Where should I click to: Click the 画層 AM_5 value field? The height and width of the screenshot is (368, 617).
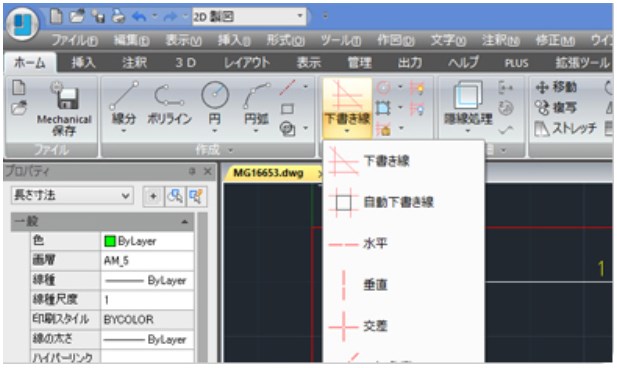coord(147,261)
